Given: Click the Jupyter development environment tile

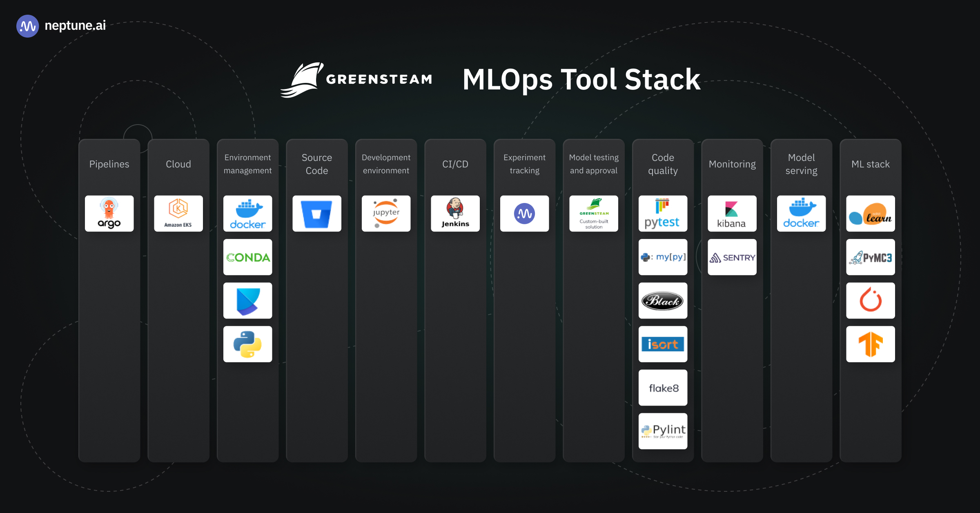Looking at the screenshot, I should pos(386,213).
